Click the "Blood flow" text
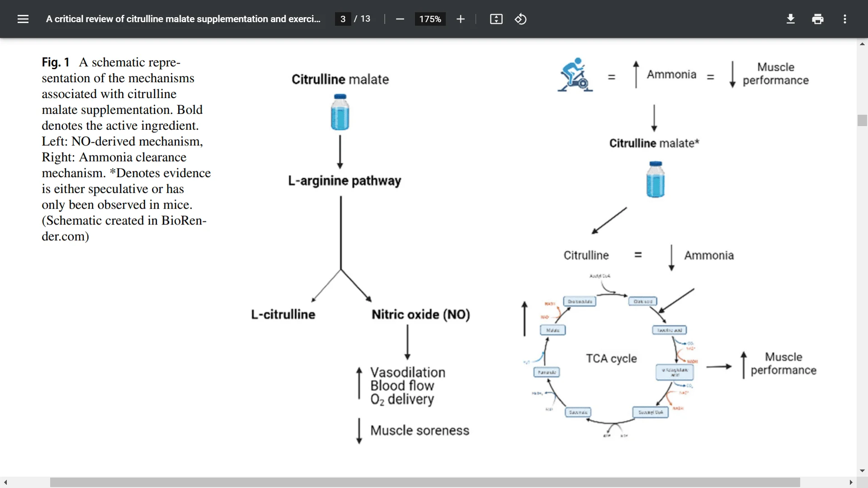 point(402,386)
